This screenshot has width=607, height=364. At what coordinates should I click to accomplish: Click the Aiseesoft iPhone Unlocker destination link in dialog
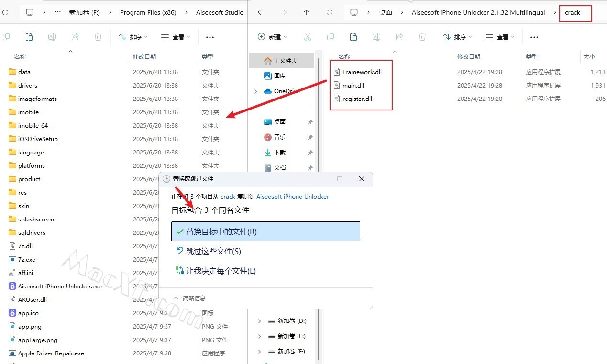[x=293, y=196]
